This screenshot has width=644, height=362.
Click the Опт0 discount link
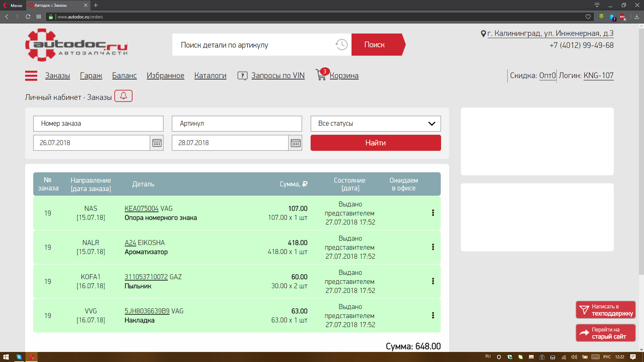[547, 76]
